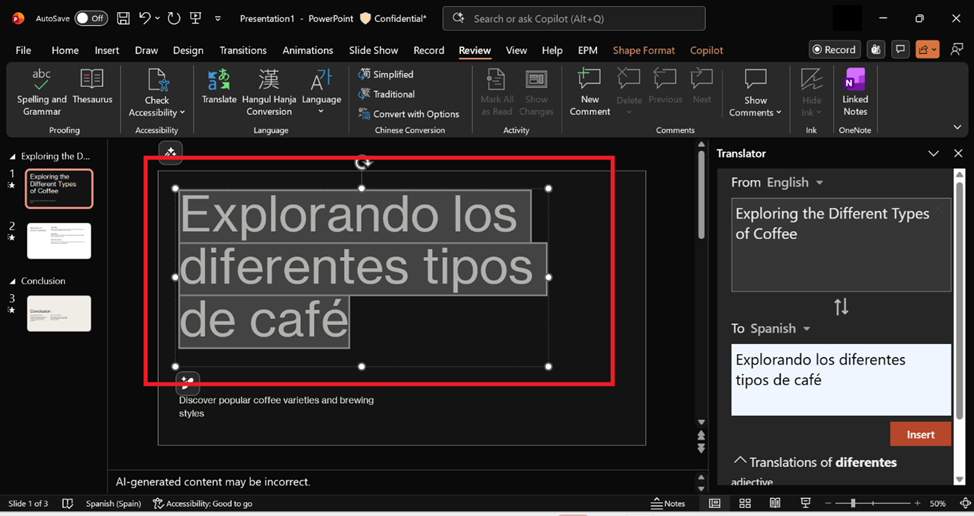This screenshot has width=974, height=516.
Task: Click zoom in plus button
Action: coord(917,503)
